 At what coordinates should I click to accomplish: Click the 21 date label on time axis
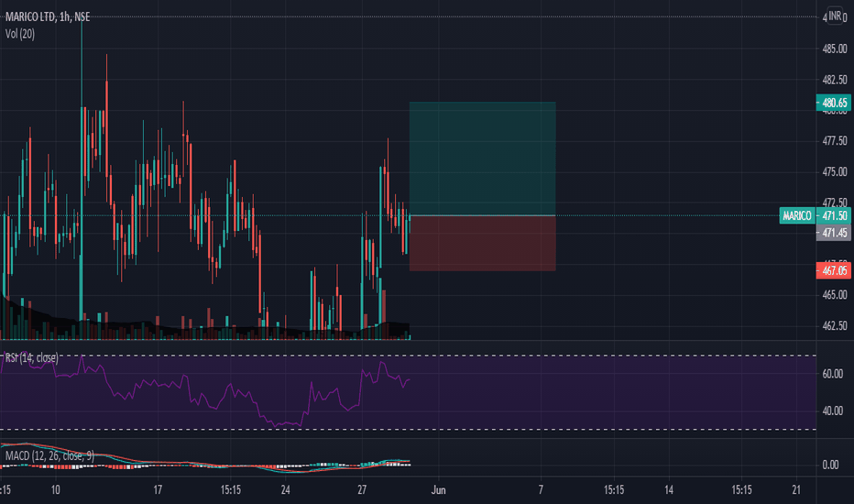tap(797, 490)
